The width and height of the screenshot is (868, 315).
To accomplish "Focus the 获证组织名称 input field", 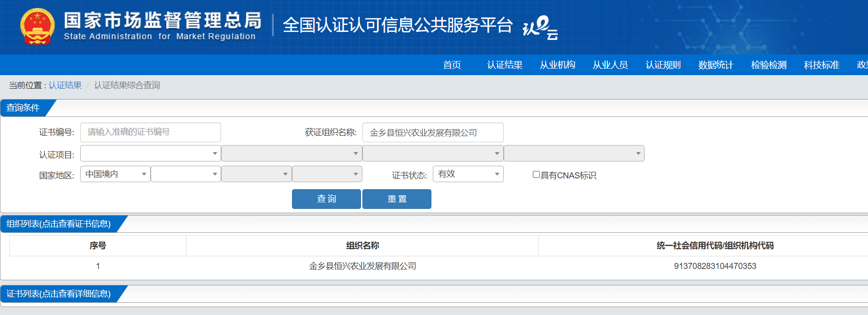I will click(x=433, y=132).
